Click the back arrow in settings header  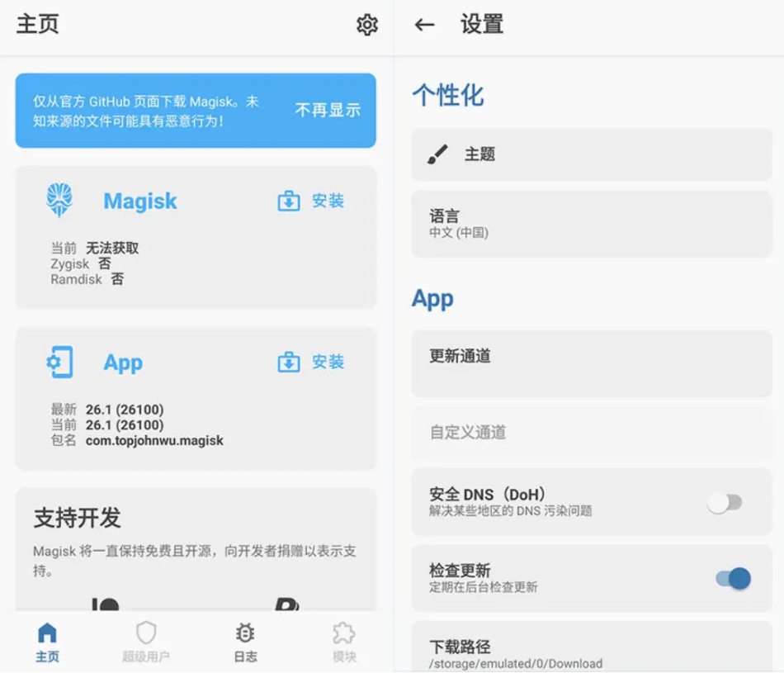pyautogui.click(x=424, y=25)
